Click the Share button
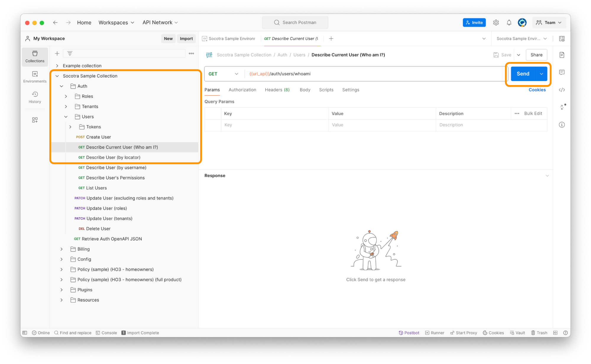The width and height of the screenshot is (591, 364). pyautogui.click(x=536, y=55)
